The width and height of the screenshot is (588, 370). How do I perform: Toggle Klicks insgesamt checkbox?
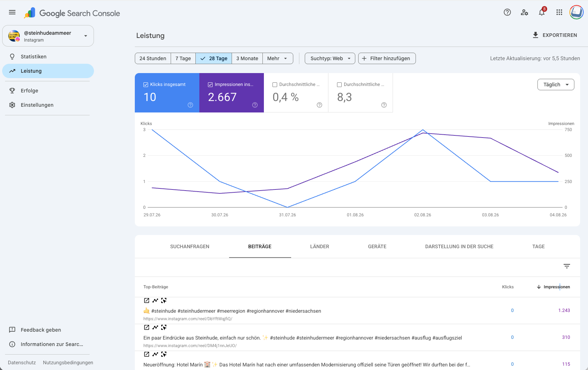[x=146, y=85]
